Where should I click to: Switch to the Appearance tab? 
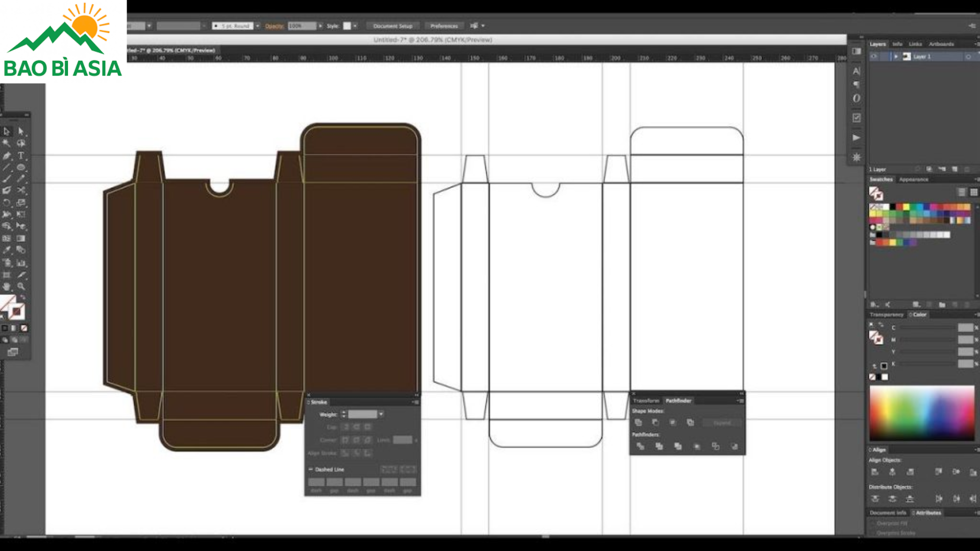(x=913, y=180)
